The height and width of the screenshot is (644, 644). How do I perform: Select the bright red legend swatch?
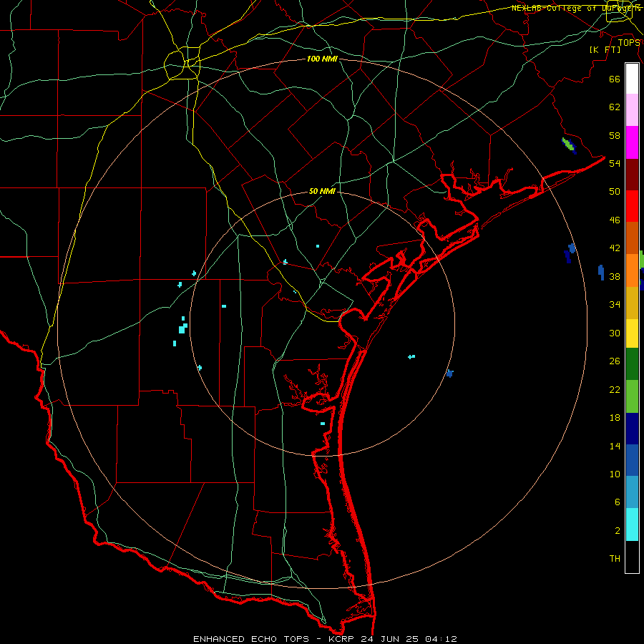pos(632,207)
